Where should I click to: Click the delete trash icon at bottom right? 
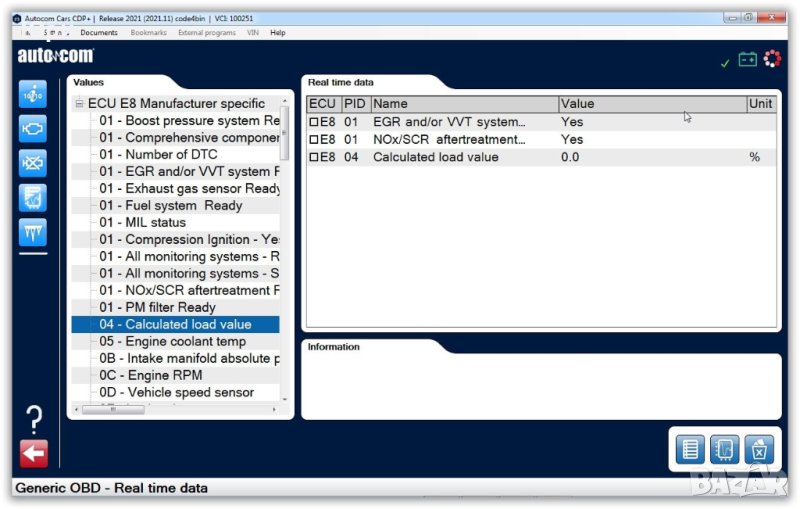[x=759, y=449]
